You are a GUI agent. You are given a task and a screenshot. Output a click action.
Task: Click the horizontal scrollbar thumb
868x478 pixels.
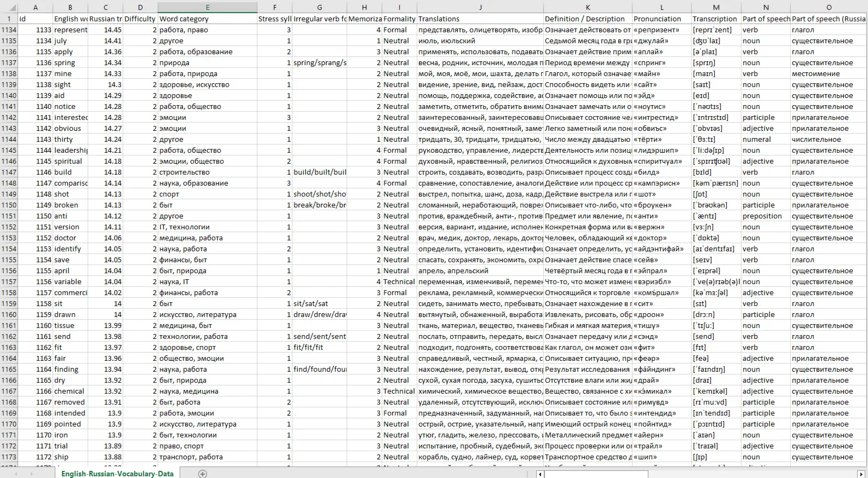(597, 474)
